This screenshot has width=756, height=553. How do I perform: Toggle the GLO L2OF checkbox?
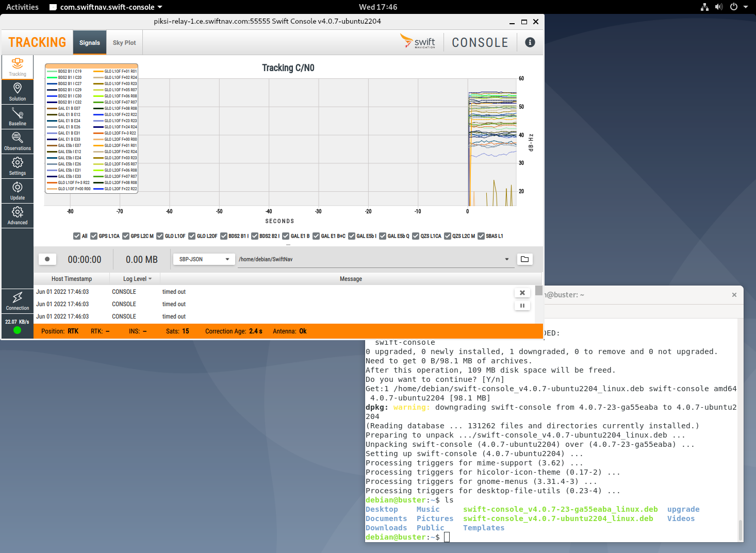[x=192, y=236]
